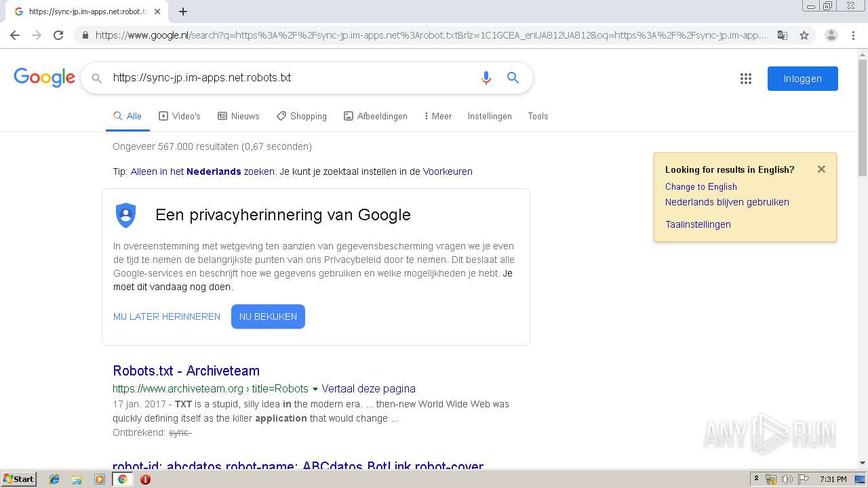Submit search with the blue magnifier icon
Image resolution: width=868 pixels, height=488 pixels.
pos(513,78)
